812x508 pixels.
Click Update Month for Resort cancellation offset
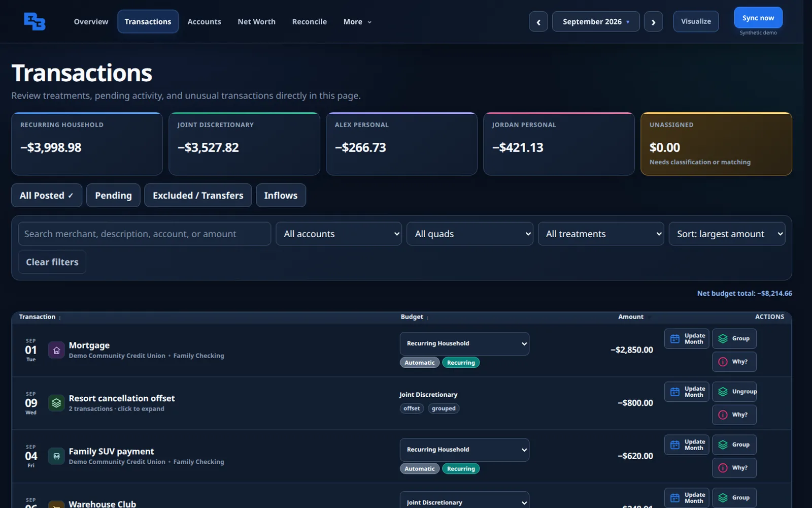click(x=687, y=392)
